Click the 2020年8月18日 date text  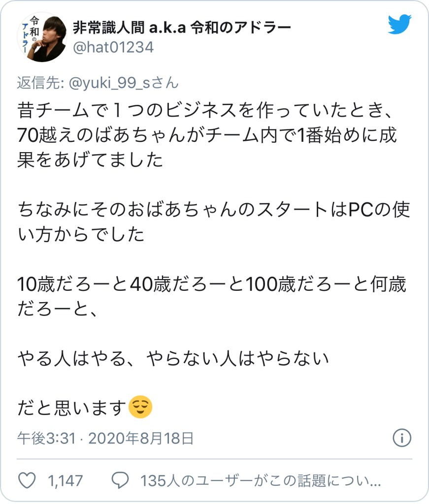click(141, 438)
